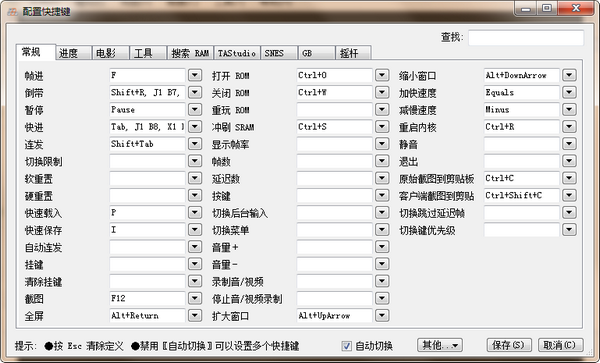Close the 配置快捷键 window
600x363 pixels.
pos(576,8)
